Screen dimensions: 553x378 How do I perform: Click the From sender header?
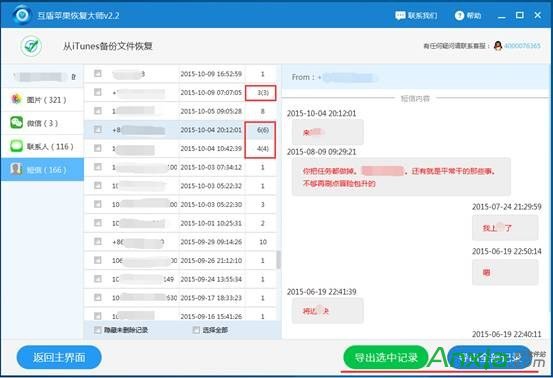click(415, 77)
